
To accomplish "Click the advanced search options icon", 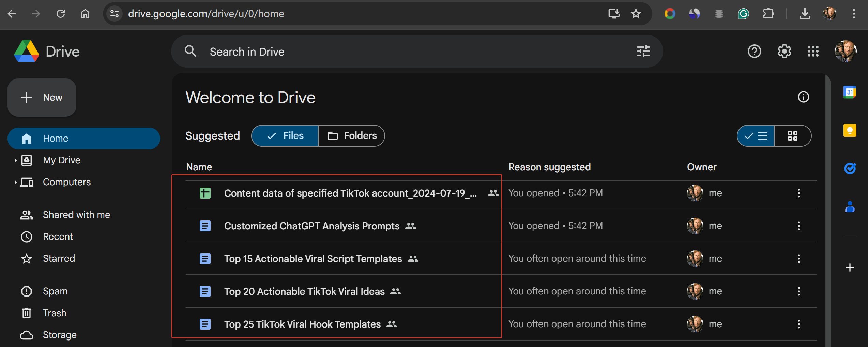I will click(643, 52).
